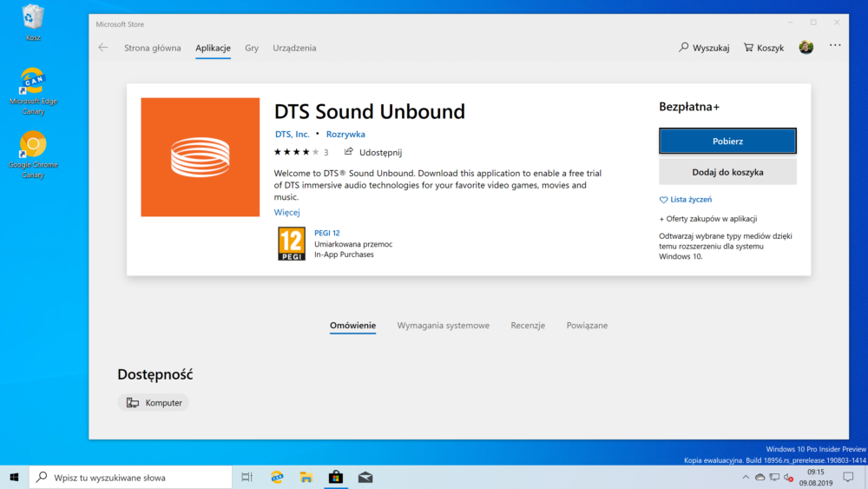Select the Aplikacje tab
868x489 pixels.
tap(214, 48)
